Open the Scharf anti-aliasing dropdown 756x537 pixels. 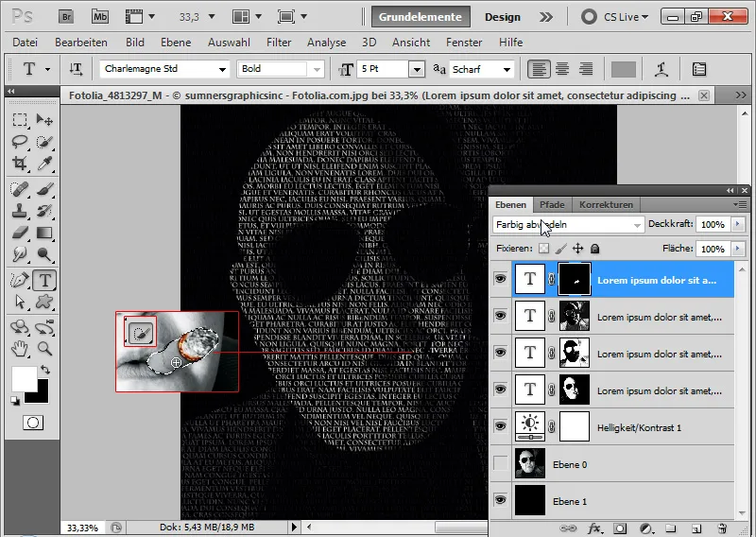(507, 69)
